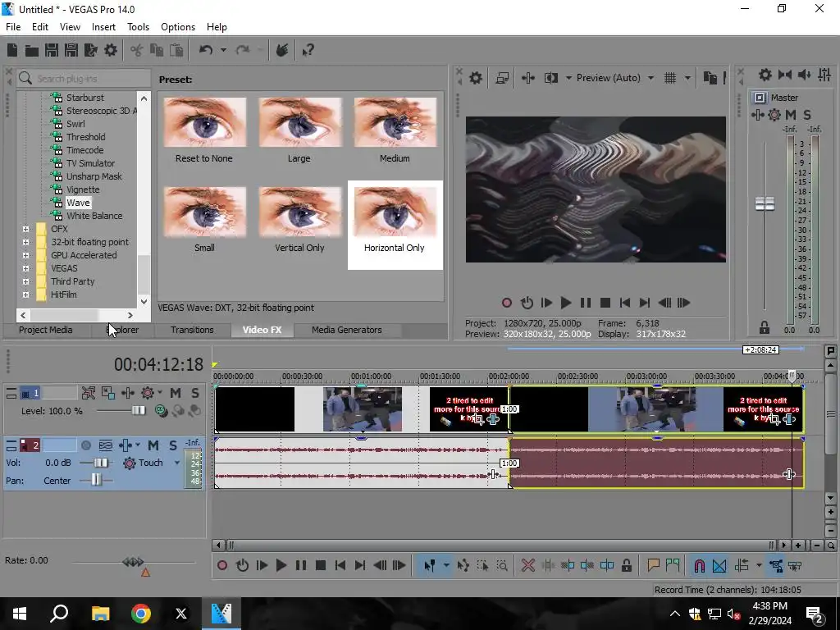Expand the HitFilm folder

tap(25, 294)
